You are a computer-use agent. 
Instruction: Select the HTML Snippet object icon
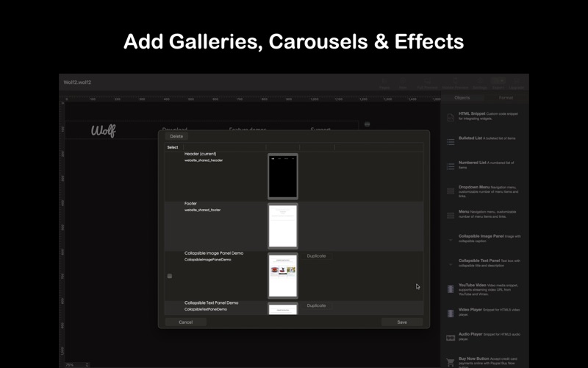[451, 118]
